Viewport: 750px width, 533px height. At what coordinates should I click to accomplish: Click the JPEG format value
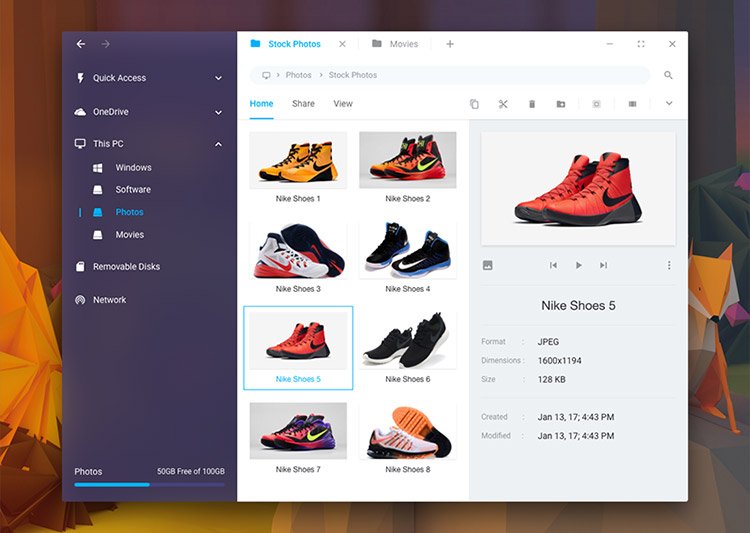[548, 342]
